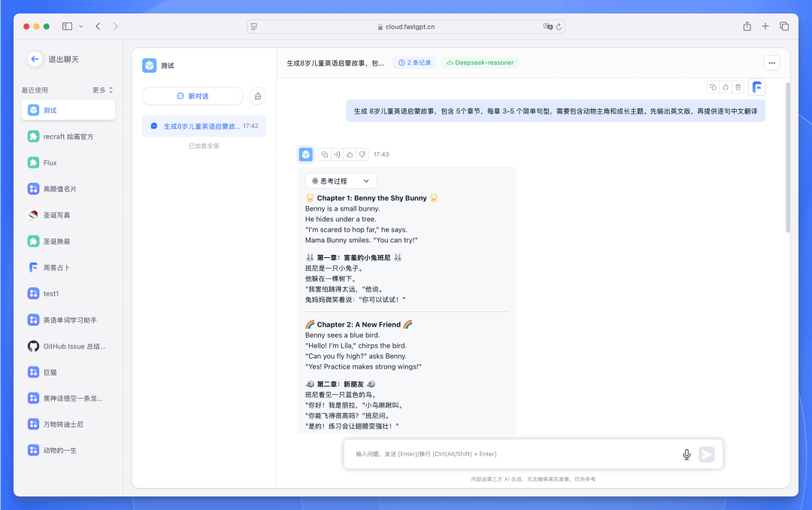Open the 周易占卜 app

point(68,268)
